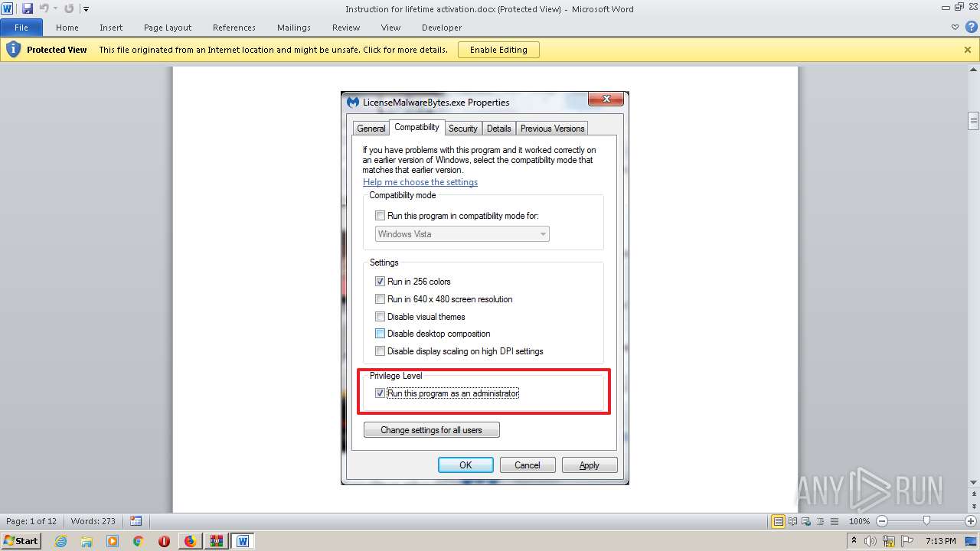Click the network tray icon
The image size is (980, 551).
(x=890, y=541)
